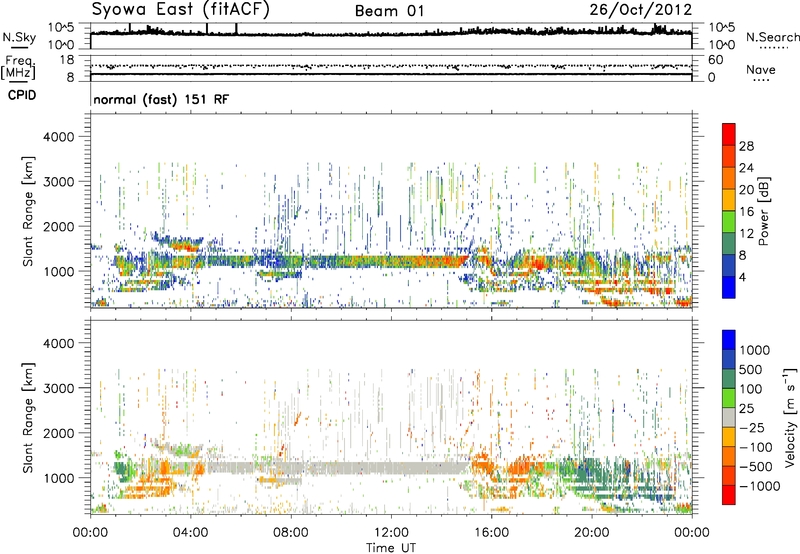Screen dimensions: 800x554
Task: Click the '12:00' time axis tick
Action: tap(391, 533)
